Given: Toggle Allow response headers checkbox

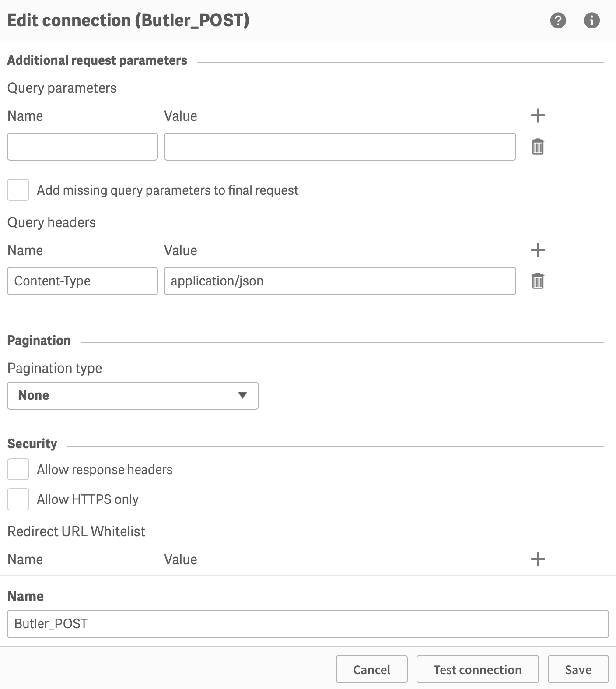Looking at the screenshot, I should click(x=18, y=470).
